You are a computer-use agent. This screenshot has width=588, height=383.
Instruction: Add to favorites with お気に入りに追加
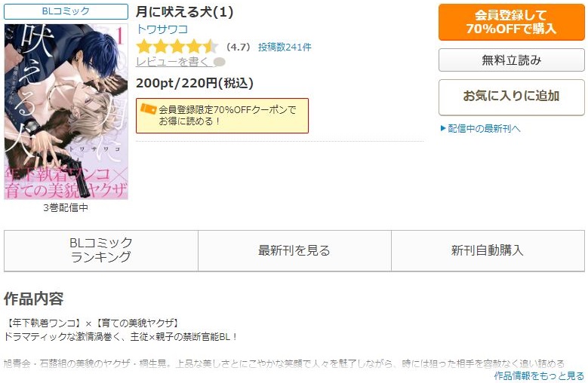coord(512,97)
